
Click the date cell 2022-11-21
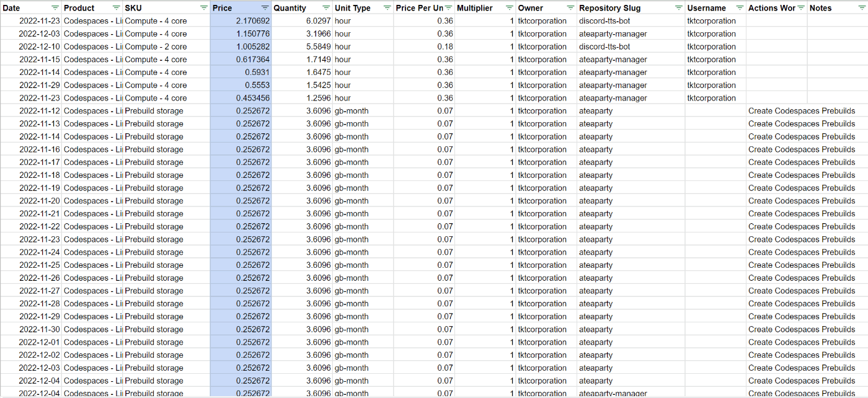click(31, 214)
